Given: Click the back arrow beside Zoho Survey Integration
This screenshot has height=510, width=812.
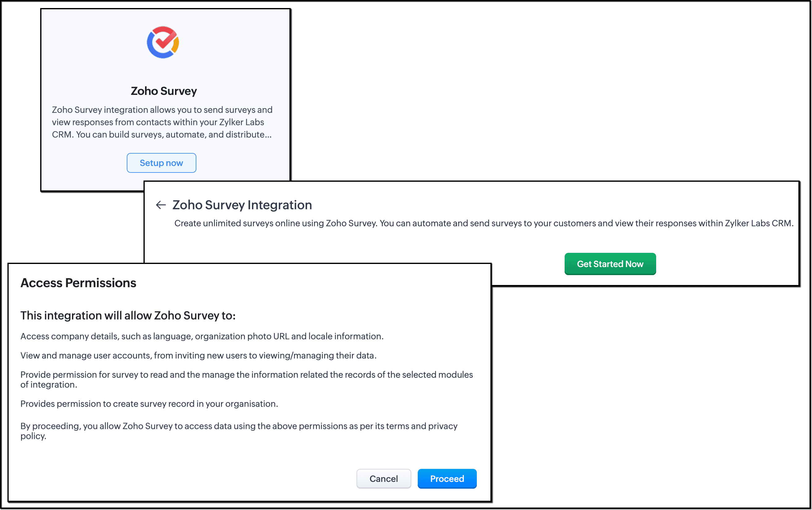Looking at the screenshot, I should tap(161, 205).
